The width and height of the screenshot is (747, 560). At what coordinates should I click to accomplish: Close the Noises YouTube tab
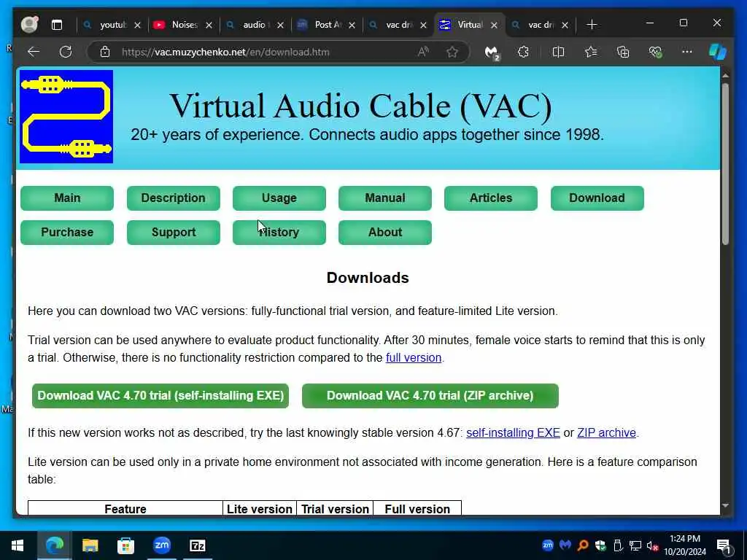(x=209, y=26)
